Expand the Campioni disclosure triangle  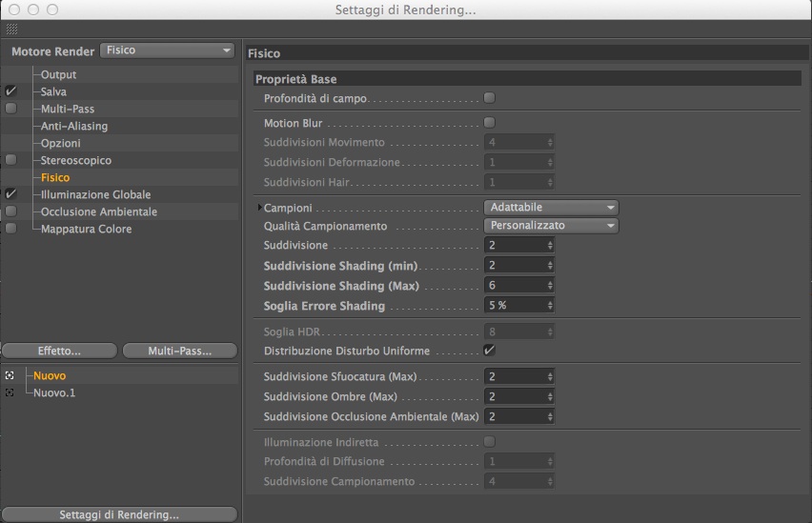[258, 208]
